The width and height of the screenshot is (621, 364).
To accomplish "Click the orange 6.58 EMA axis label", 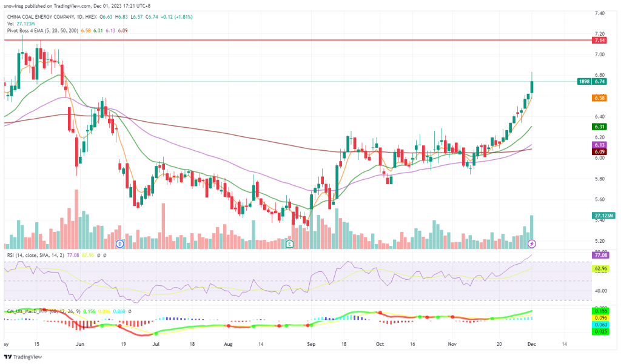I will [x=599, y=98].
